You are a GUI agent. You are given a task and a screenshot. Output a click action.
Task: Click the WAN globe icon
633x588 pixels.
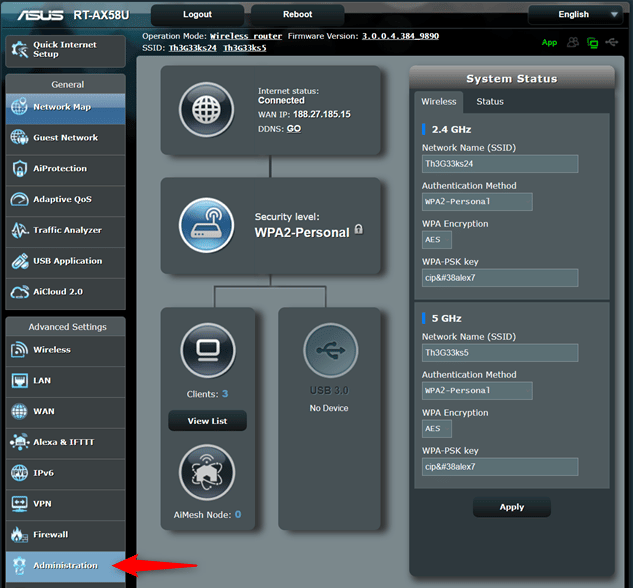(x=19, y=411)
